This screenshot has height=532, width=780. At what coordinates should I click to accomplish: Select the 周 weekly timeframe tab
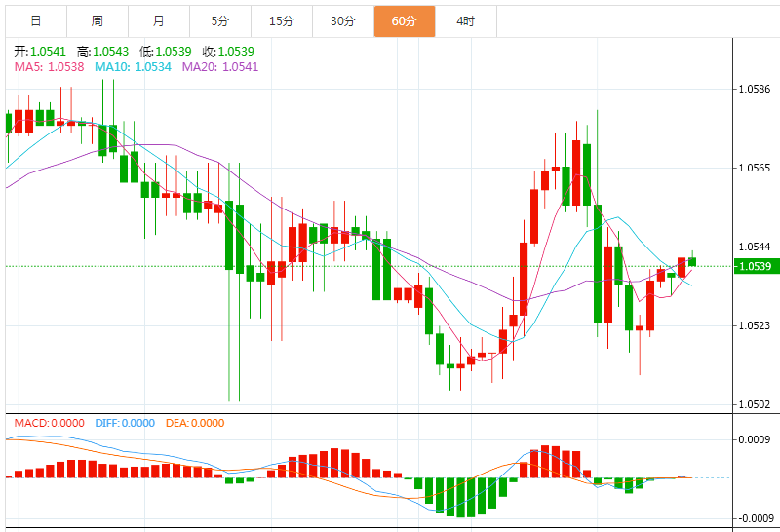coord(97,21)
